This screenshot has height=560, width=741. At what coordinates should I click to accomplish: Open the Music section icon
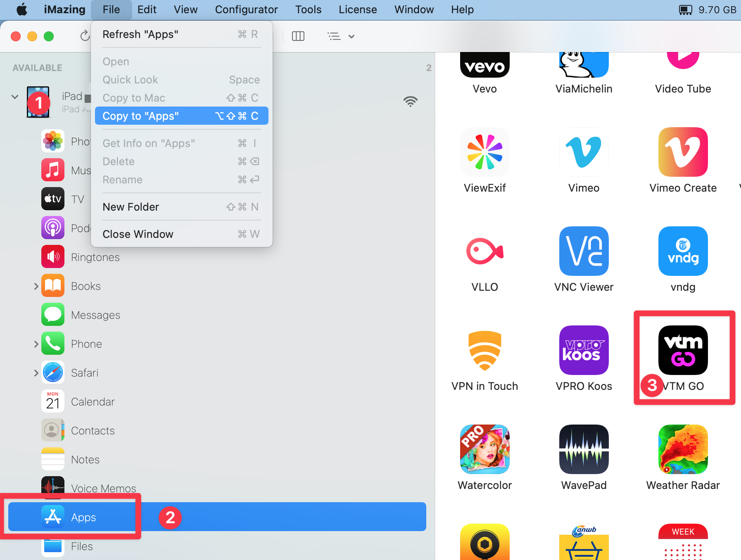click(x=53, y=170)
